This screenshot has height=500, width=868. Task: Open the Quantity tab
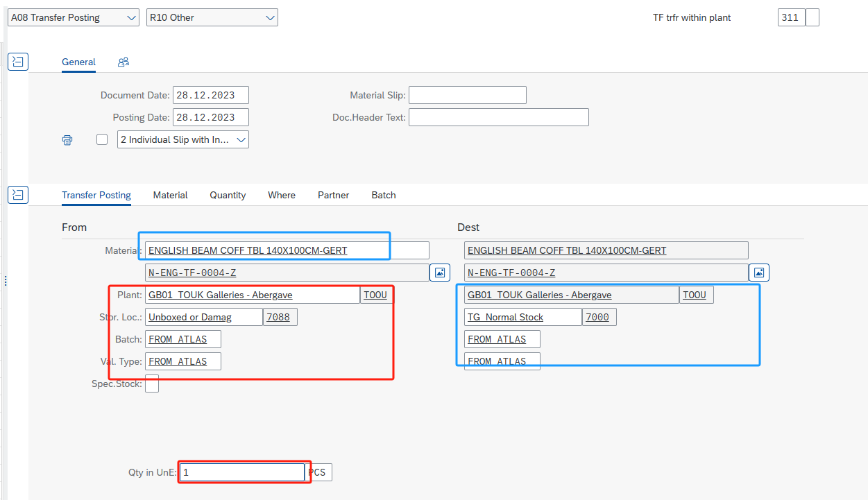point(228,195)
